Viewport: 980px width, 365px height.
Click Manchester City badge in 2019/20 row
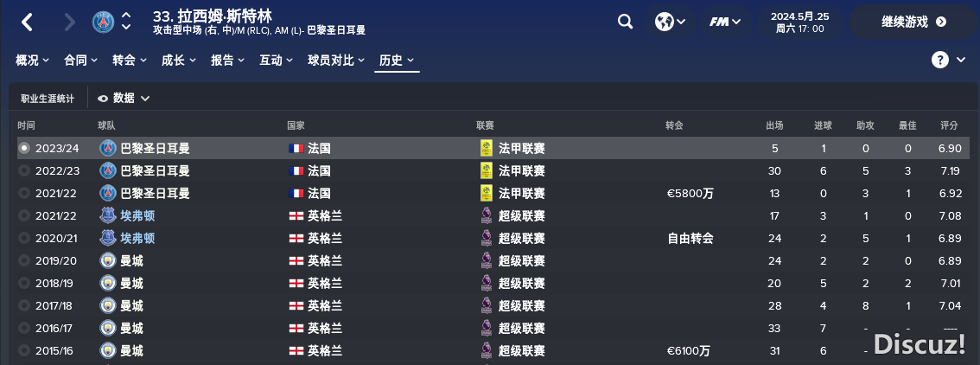coord(108,260)
